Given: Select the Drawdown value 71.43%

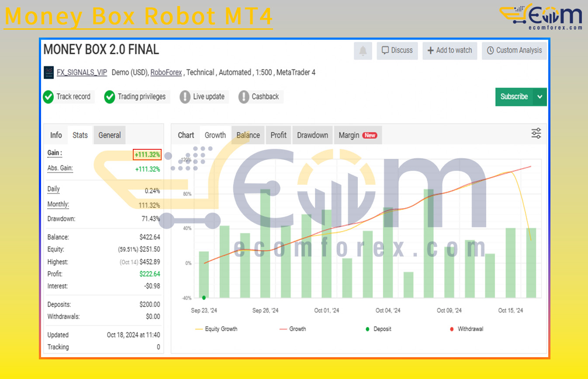Looking at the screenshot, I should pos(151,219).
